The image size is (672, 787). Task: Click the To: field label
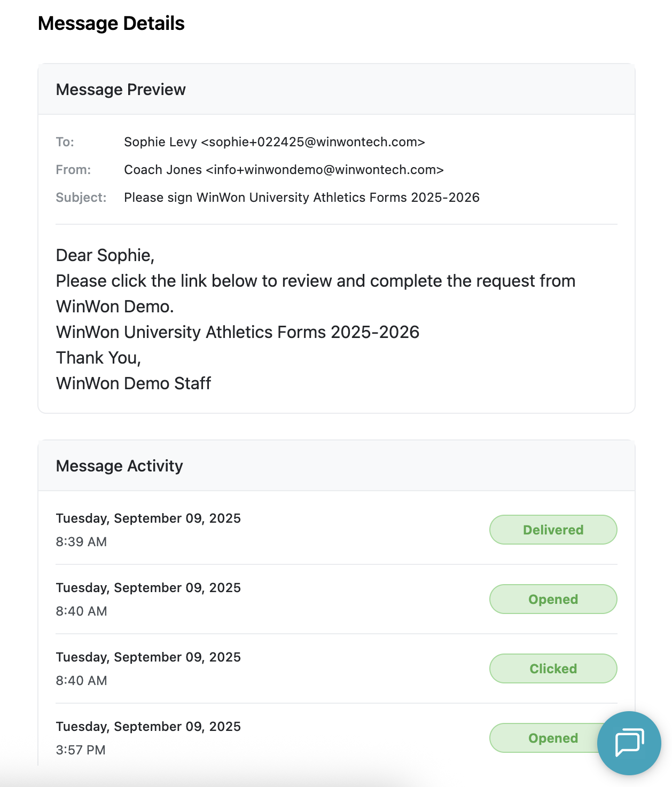coord(64,142)
